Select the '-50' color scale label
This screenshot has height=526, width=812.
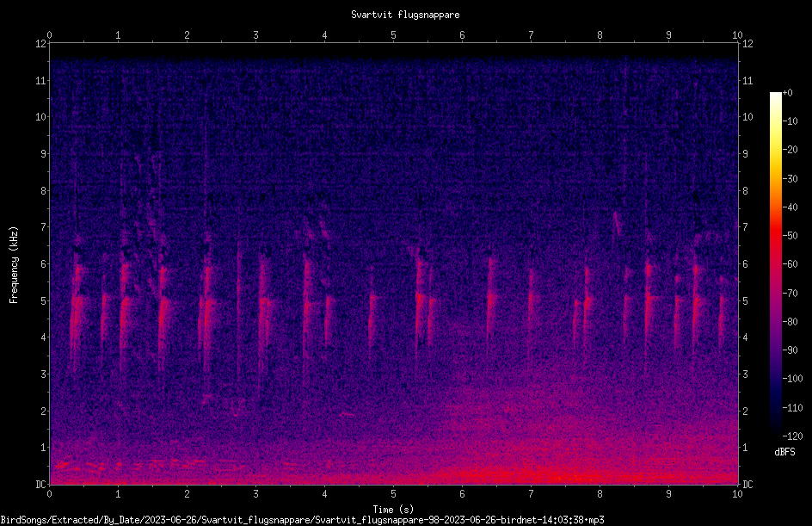click(x=790, y=236)
